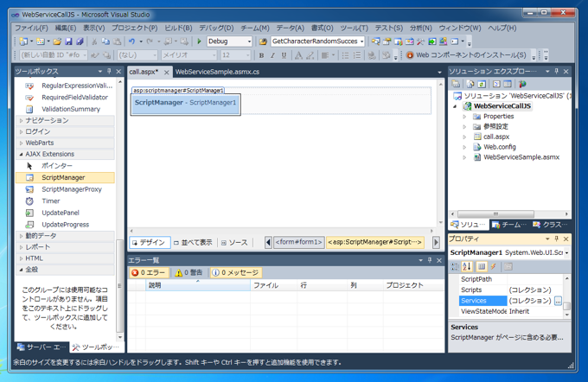Open the デバッグ(D) menu
Viewport: 588px width, 382px height.
[x=216, y=29]
